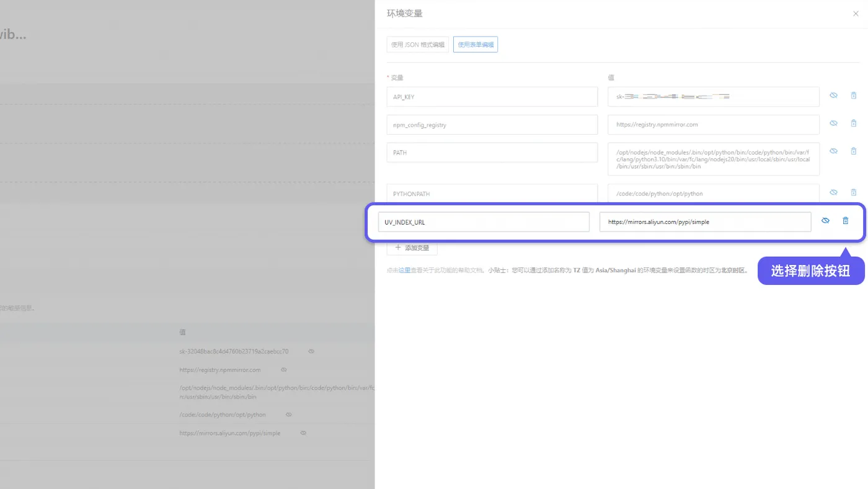Edit the UV_INDEX_URL variable name field

[484, 222]
